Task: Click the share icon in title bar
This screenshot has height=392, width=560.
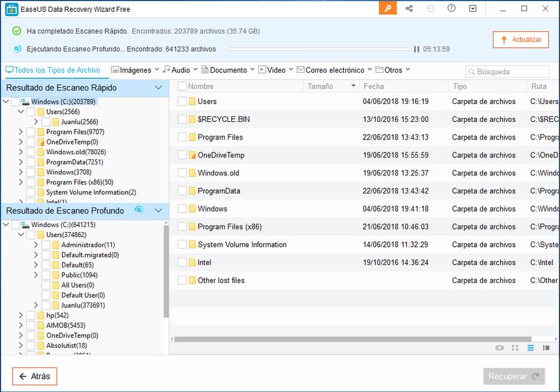Action: [409, 9]
